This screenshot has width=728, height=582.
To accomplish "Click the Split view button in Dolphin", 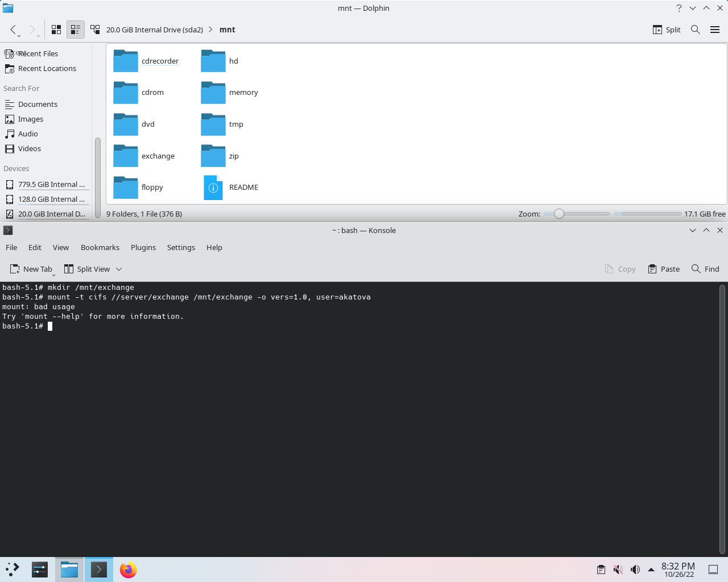I will click(x=667, y=30).
